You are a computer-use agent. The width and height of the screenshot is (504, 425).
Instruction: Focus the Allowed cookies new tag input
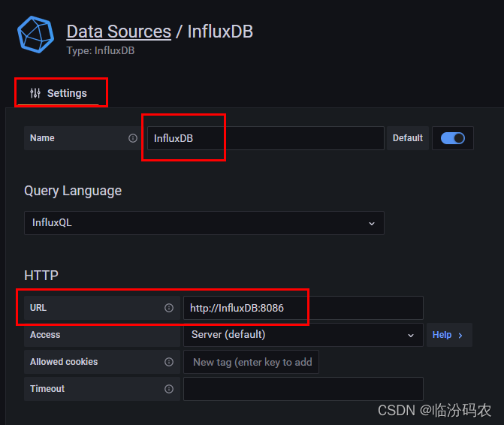click(251, 362)
